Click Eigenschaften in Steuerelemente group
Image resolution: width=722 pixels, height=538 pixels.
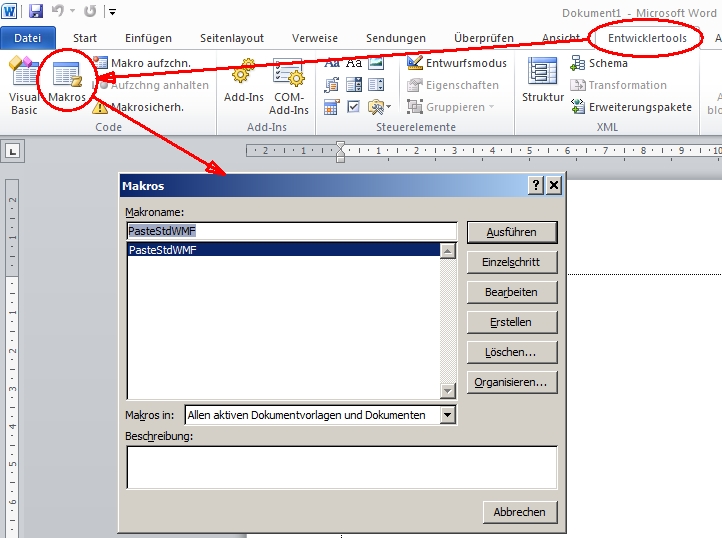[453, 85]
